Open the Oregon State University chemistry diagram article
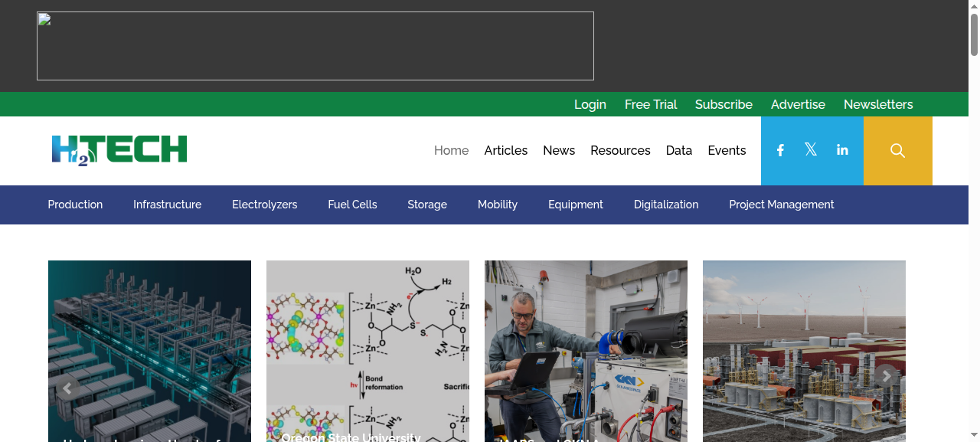 (x=367, y=351)
